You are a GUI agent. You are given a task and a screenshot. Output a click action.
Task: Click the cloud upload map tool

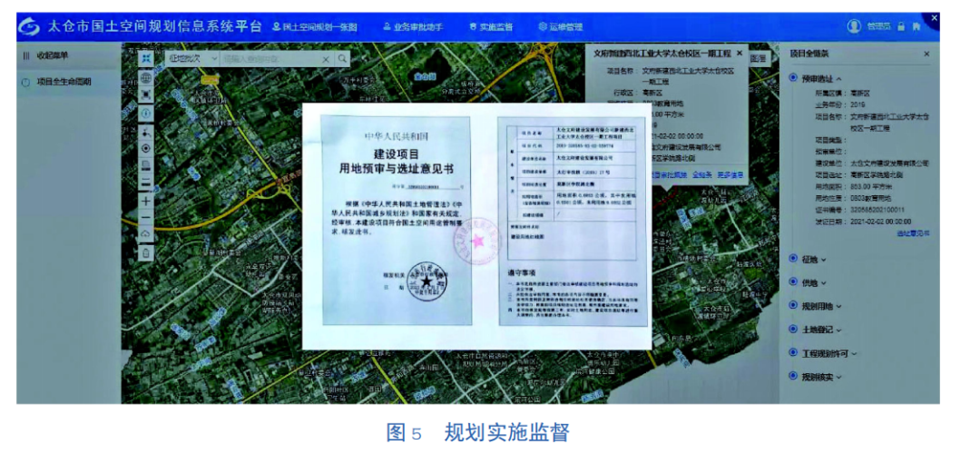click(145, 234)
